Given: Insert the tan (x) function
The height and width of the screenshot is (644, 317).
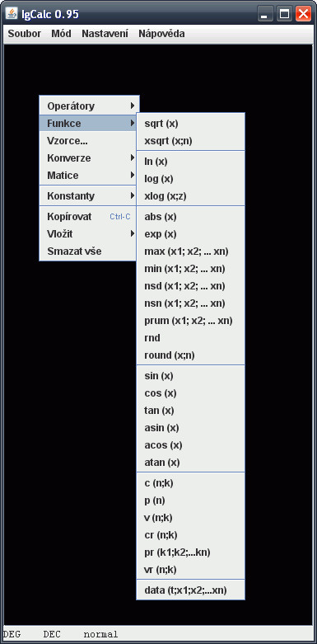Looking at the screenshot, I should point(191,411).
